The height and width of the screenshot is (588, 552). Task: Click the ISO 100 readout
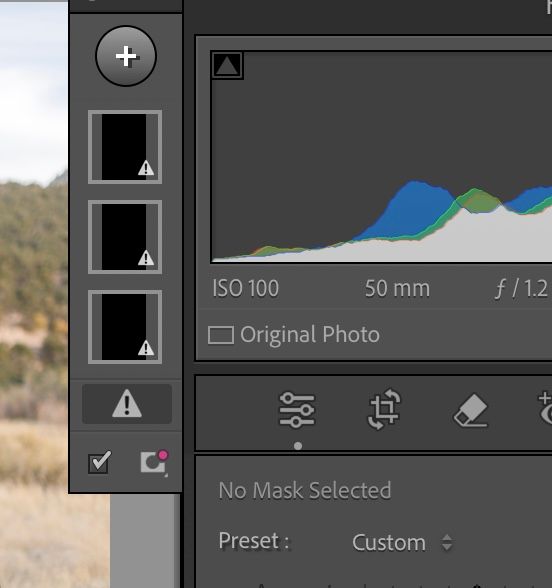246,288
